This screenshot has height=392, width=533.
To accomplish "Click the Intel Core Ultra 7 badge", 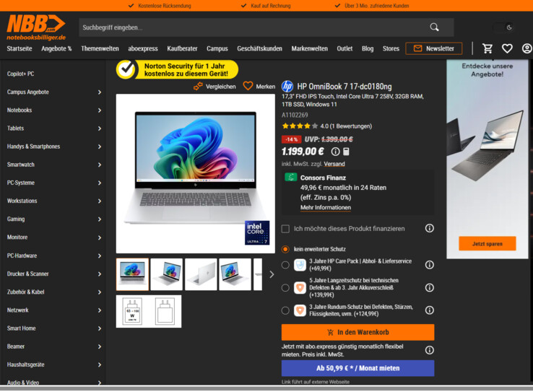I will (257, 232).
